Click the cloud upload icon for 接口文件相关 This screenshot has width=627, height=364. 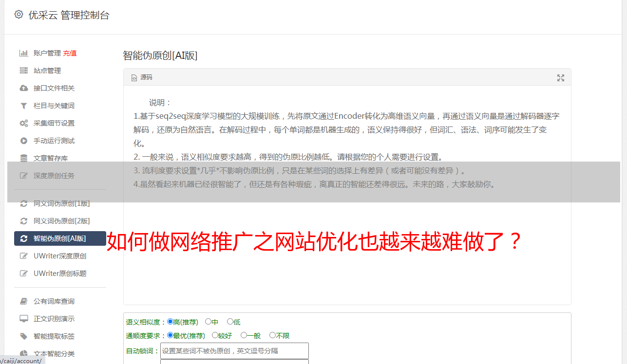tap(23, 88)
